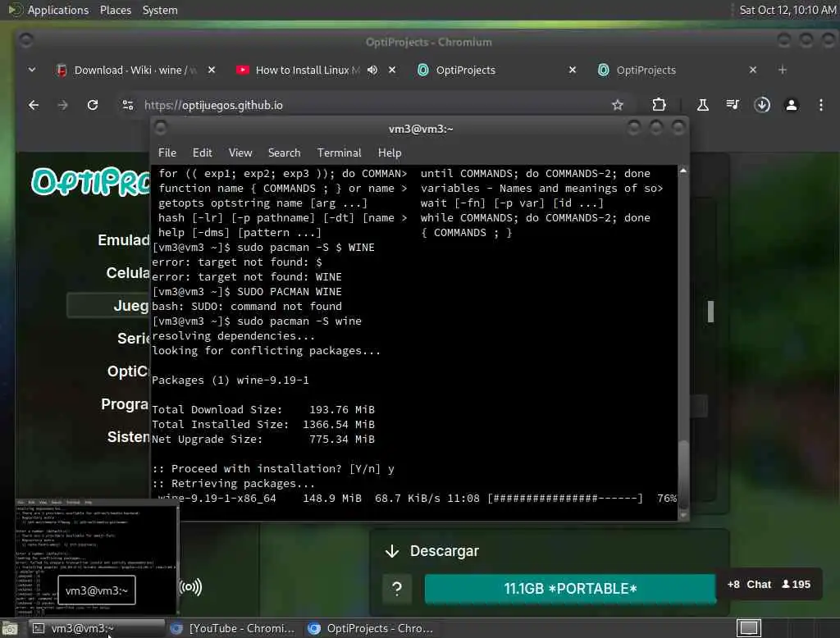840x638 pixels.
Task: Open a new Chromium tab
Action: coord(782,71)
